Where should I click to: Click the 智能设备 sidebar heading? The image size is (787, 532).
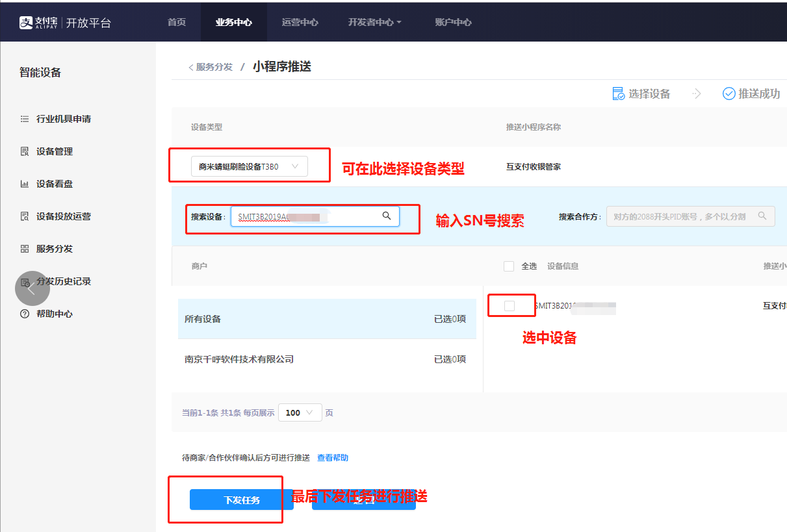coord(40,73)
